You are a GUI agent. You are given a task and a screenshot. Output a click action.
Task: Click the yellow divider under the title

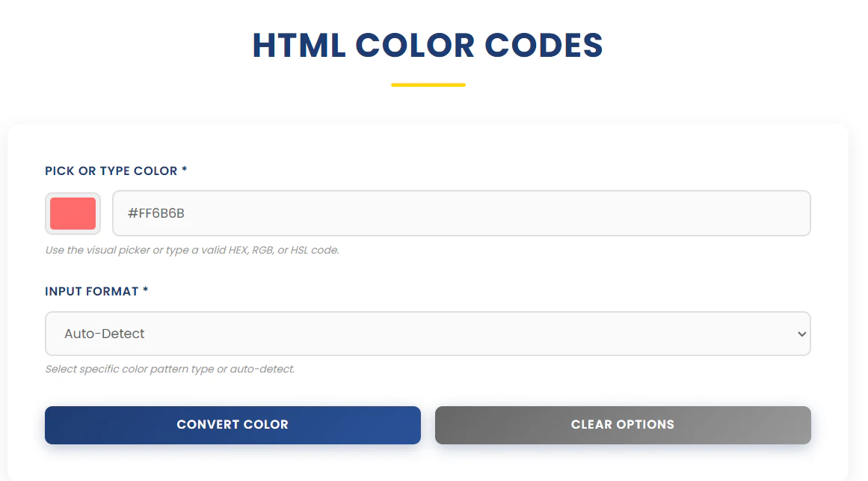pos(428,85)
